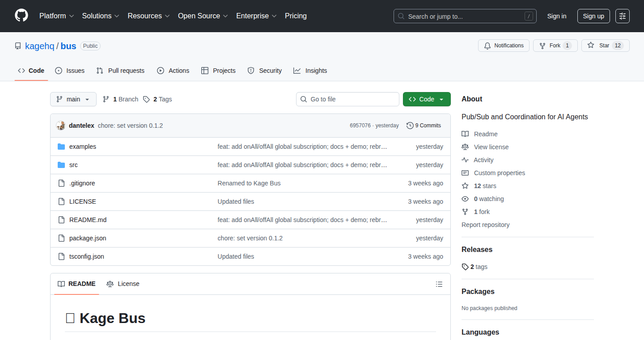Select the README tab

pyautogui.click(x=76, y=284)
